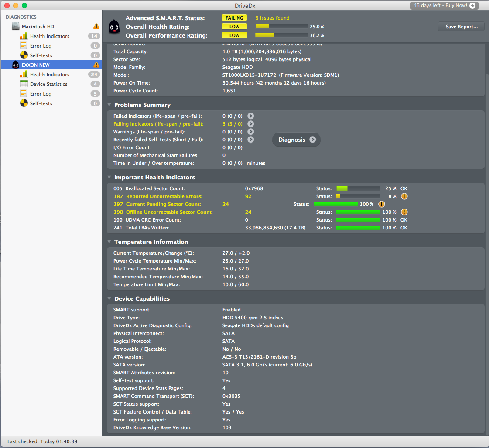The width and height of the screenshot is (489, 448).
Task: Click the Overall Health Rating progress bar
Action: click(x=281, y=27)
